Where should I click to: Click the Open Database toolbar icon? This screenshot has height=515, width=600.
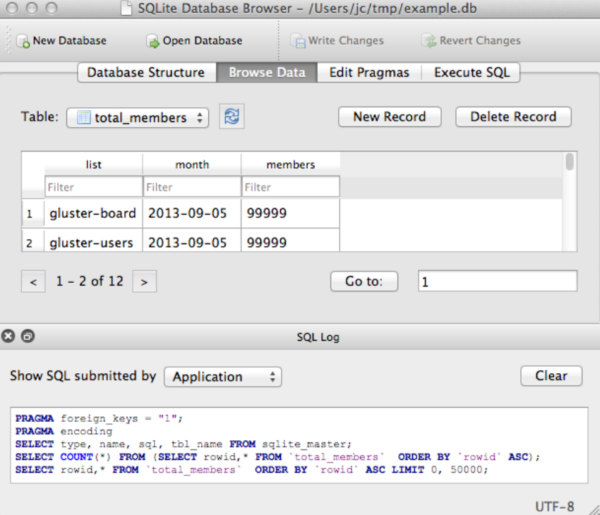pyautogui.click(x=153, y=41)
